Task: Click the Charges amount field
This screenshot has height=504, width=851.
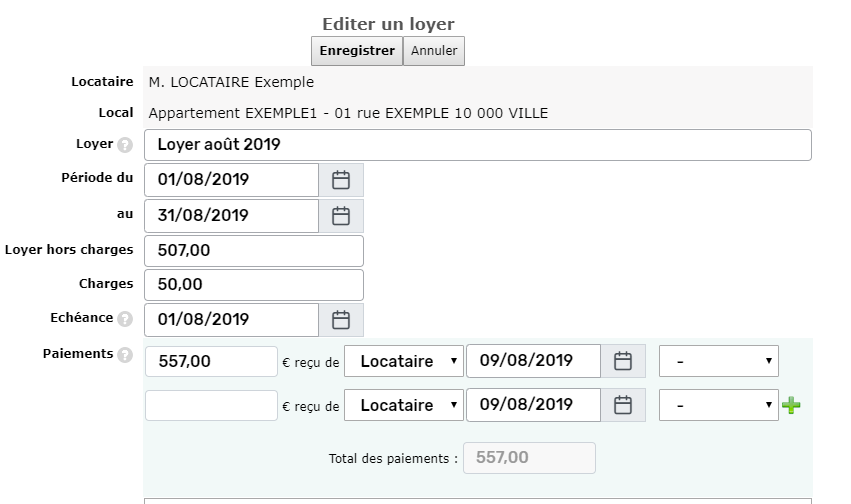Action: pyautogui.click(x=254, y=285)
